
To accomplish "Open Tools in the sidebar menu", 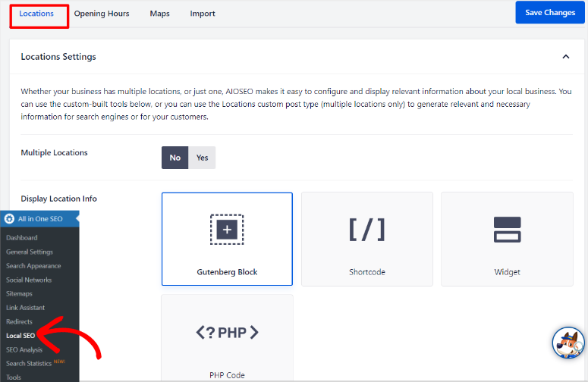I will click(14, 377).
